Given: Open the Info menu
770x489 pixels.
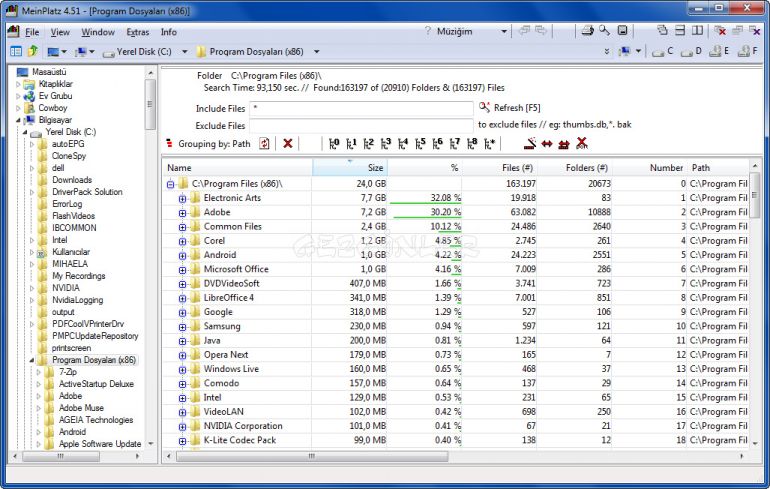Looking at the screenshot, I should tap(168, 32).
